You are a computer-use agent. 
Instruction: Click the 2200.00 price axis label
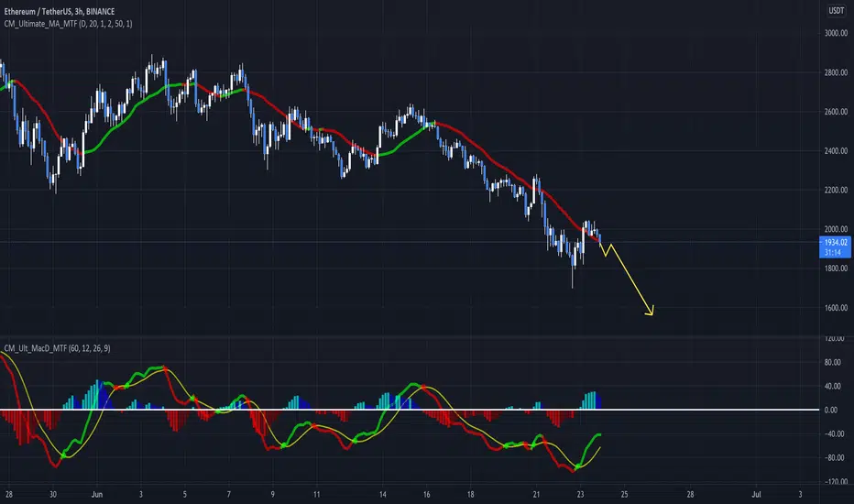click(836, 191)
